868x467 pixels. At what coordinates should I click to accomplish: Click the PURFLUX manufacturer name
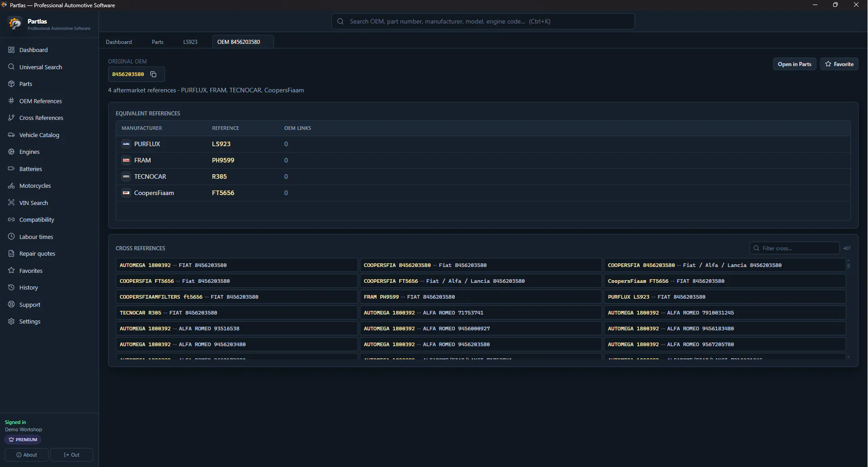tap(147, 144)
